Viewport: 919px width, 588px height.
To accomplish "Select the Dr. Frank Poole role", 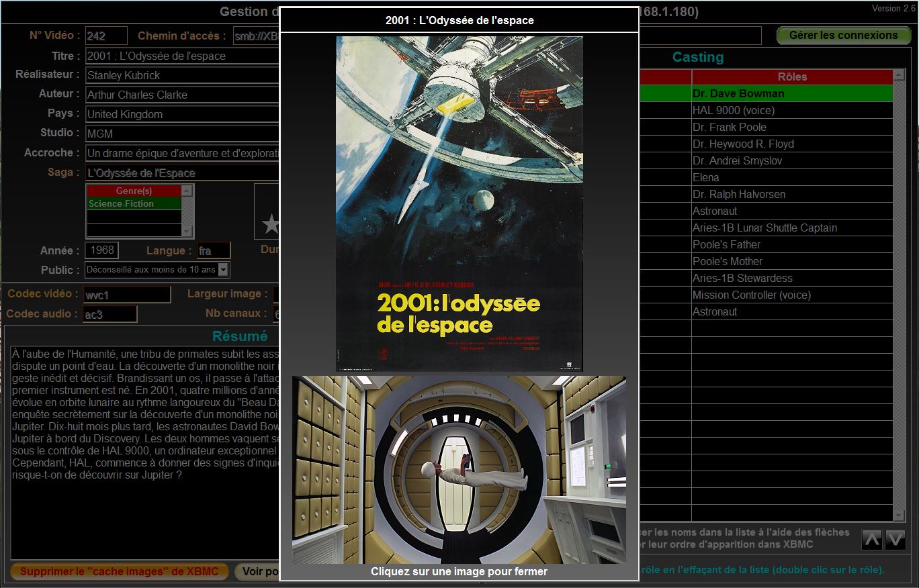I will click(x=793, y=127).
